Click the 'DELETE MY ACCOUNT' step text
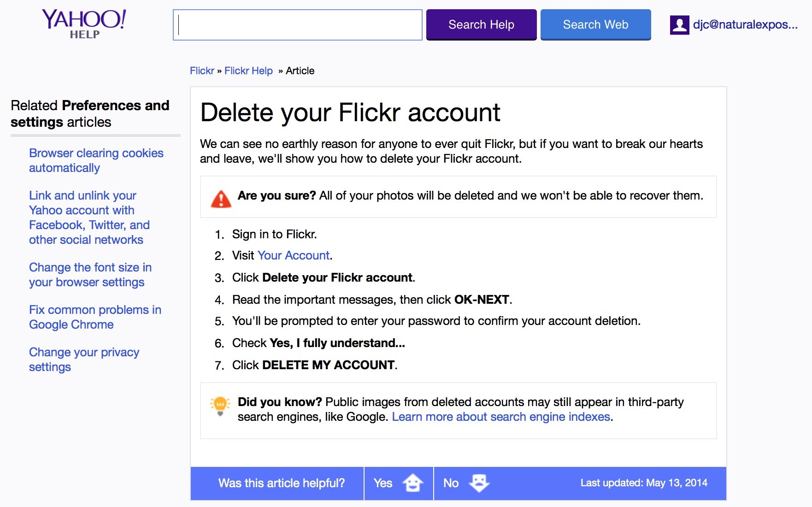The width and height of the screenshot is (812, 507). point(329,365)
